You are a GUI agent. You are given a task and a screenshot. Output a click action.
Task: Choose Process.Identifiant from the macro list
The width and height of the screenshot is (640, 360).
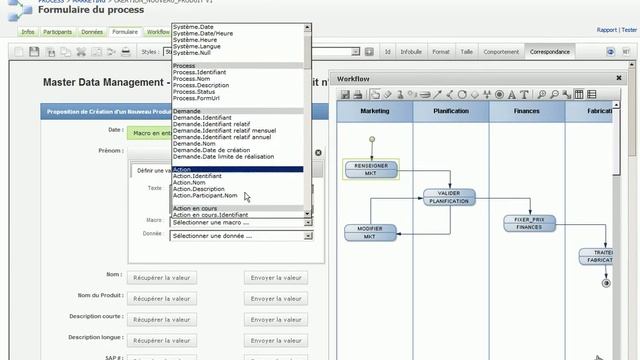tap(199, 72)
